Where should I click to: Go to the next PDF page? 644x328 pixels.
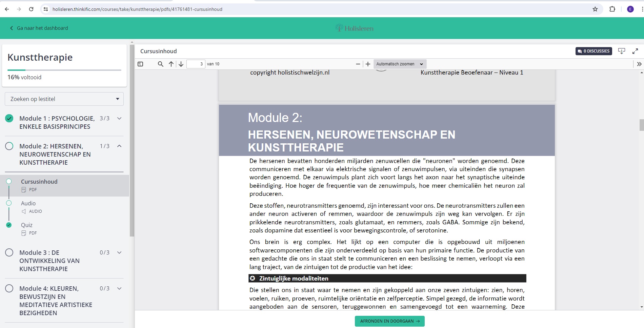pos(181,64)
